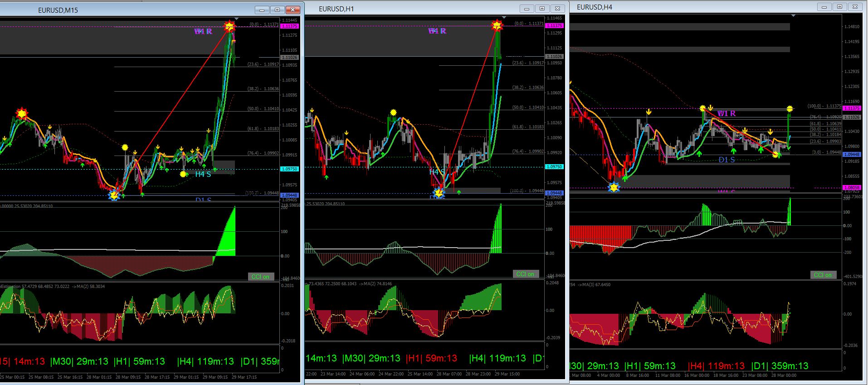Click the (100.0) - 1.11375 Fibonacci label in H4

pos(824,106)
